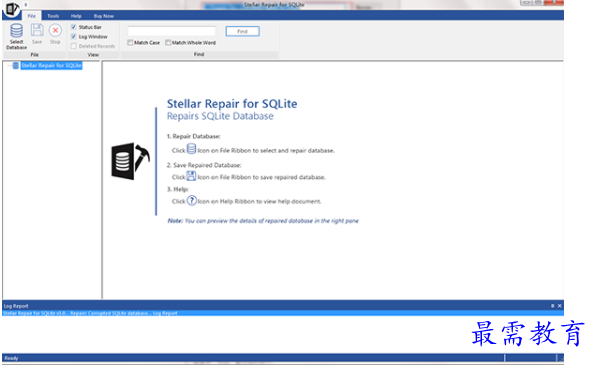The height and width of the screenshot is (365, 593).
Task: Toggle the Log Window checkbox
Action: 74,36
